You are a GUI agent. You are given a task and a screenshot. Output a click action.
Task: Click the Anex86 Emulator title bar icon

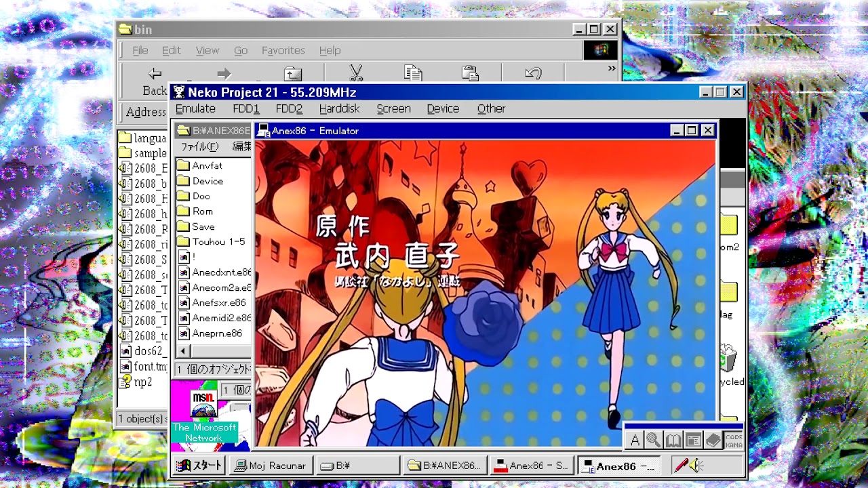[x=264, y=131]
